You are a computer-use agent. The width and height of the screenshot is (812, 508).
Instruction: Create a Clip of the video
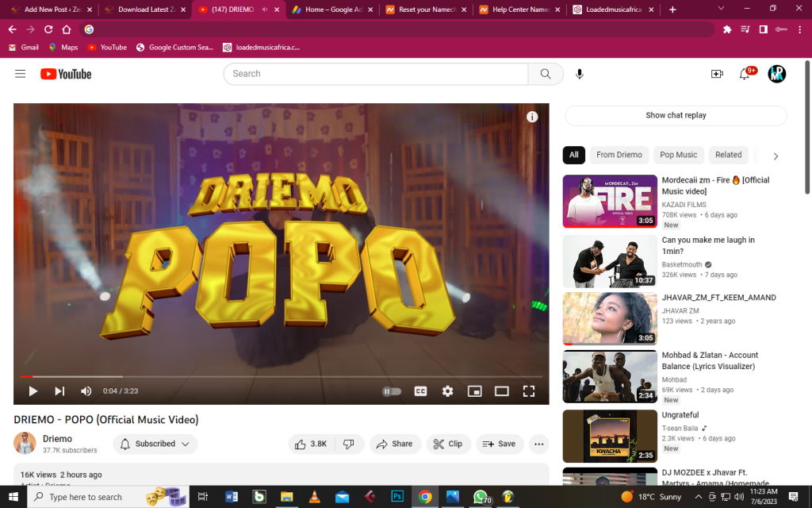pos(448,444)
